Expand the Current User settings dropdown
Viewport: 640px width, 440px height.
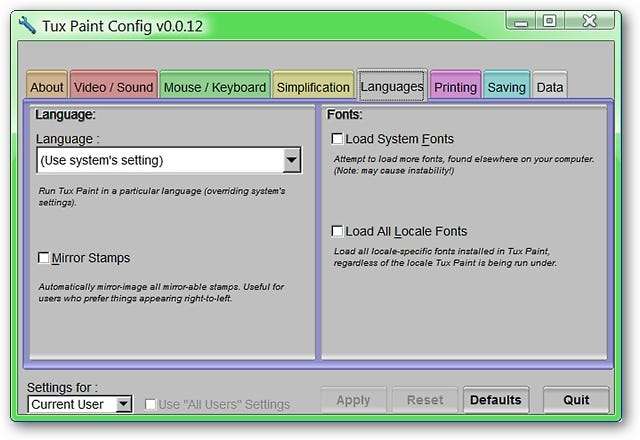pyautogui.click(x=123, y=404)
